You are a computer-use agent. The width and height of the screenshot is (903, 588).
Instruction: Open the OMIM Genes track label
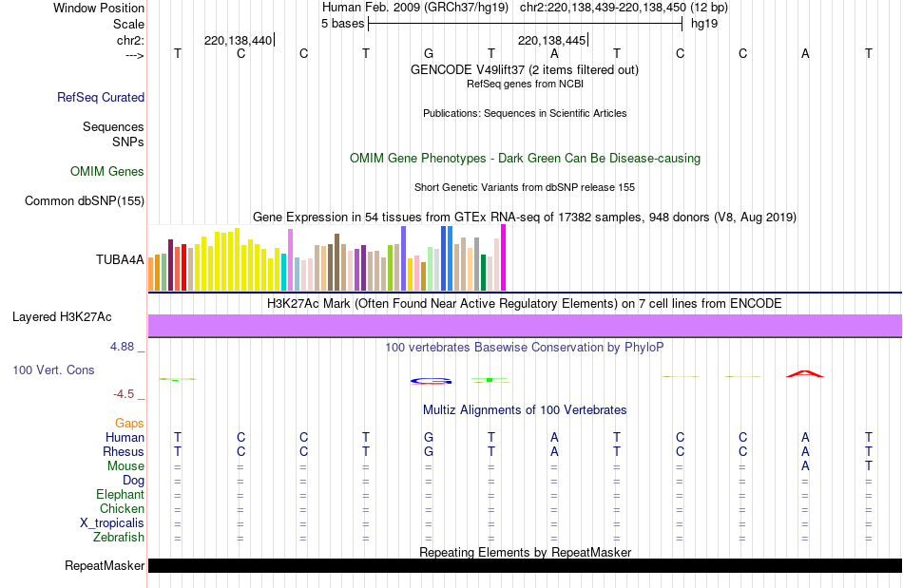(106, 171)
